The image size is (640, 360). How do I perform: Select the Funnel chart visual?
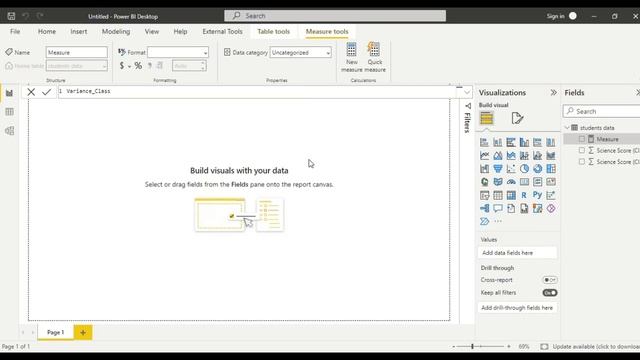[x=498, y=169]
